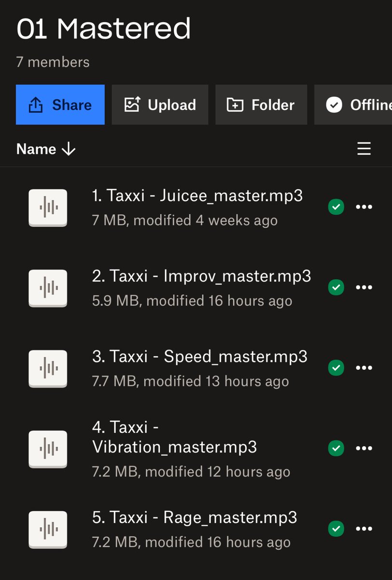This screenshot has height=580, width=392.
Task: Open audio icon for Rage_master.mp3
Action: click(48, 529)
